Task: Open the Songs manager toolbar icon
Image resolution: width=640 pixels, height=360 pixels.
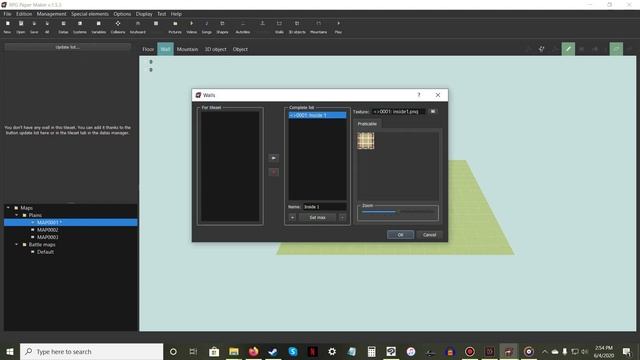Action: point(207,27)
